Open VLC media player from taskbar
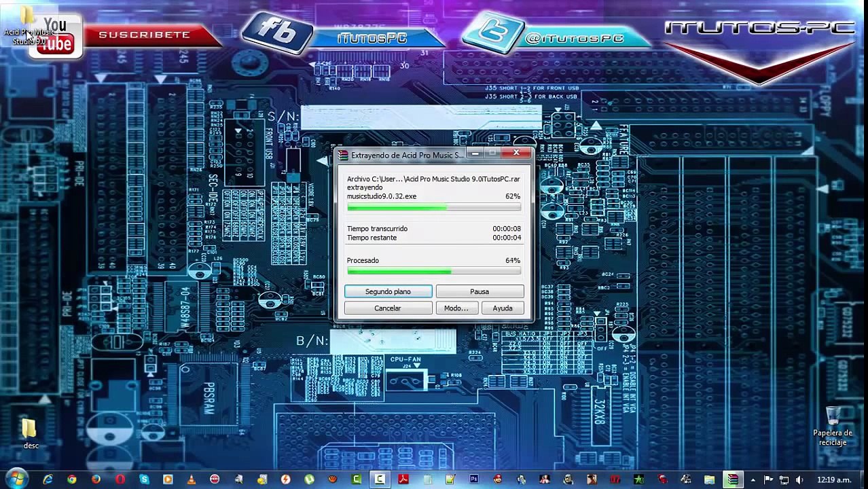Image resolution: width=868 pixels, height=489 pixels. pos(191,479)
